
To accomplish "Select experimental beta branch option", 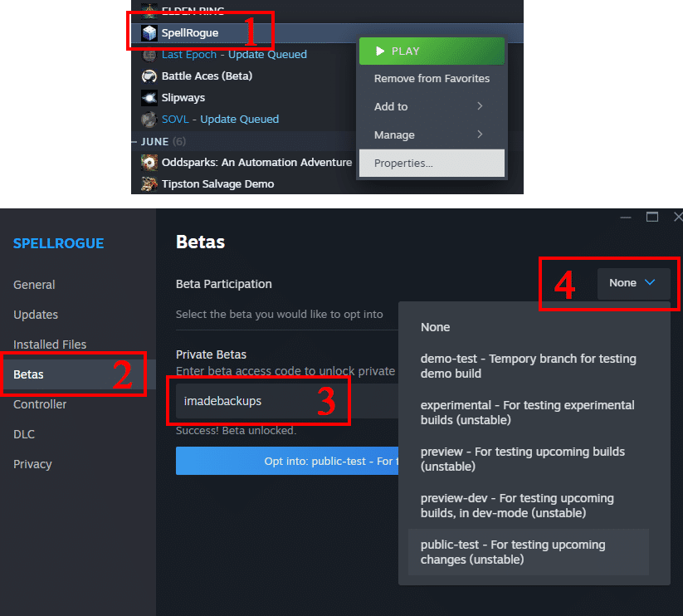I will [x=529, y=413].
